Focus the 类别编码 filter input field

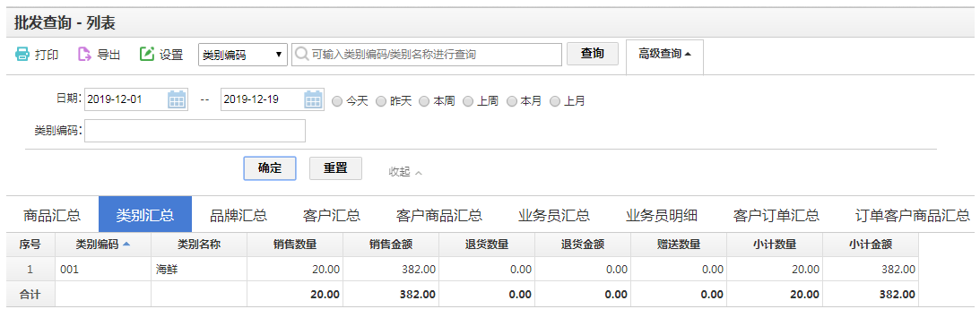[x=195, y=131]
